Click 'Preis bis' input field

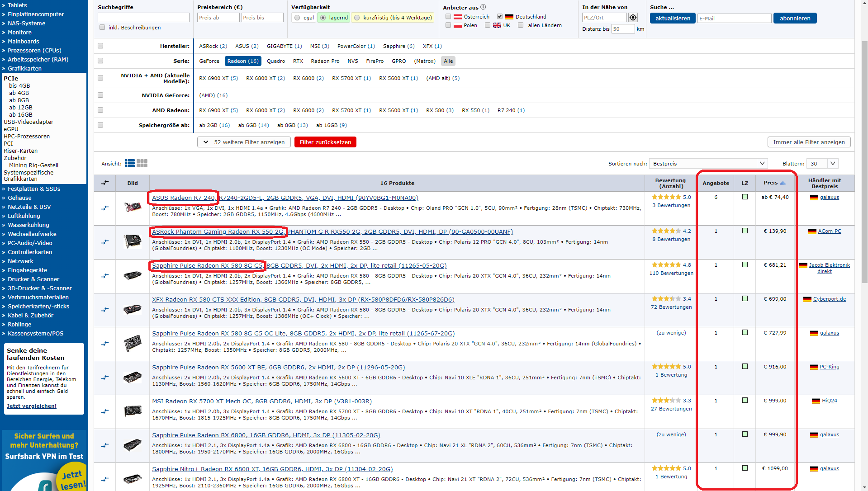coord(262,17)
